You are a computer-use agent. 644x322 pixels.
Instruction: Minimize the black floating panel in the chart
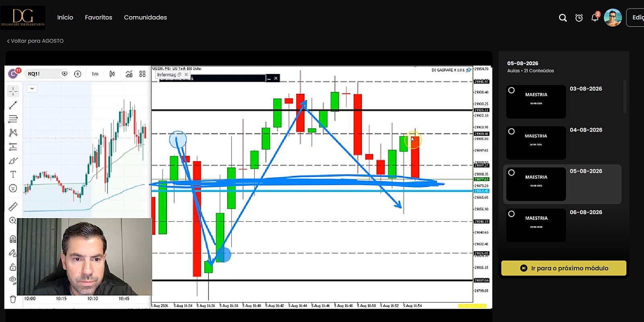pos(269,78)
